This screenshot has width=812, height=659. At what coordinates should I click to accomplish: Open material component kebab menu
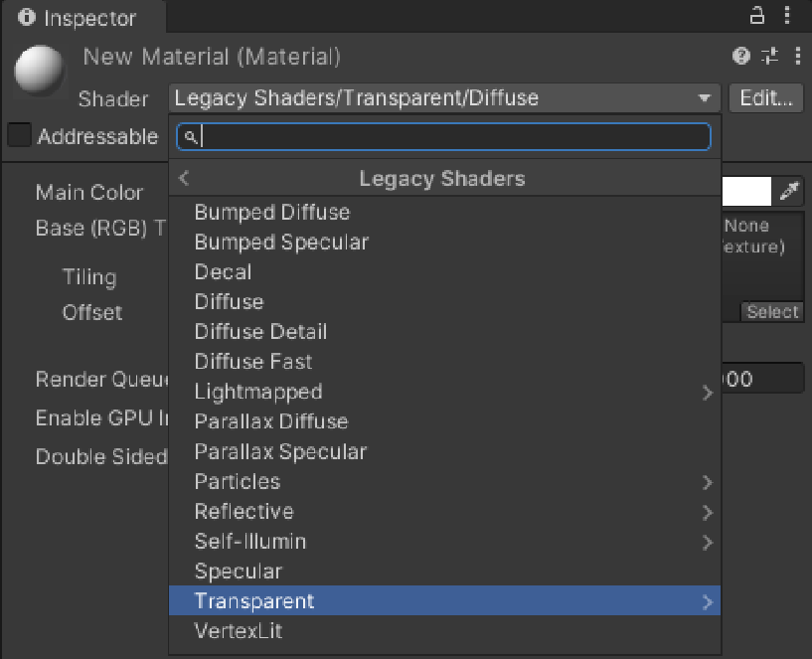tap(797, 56)
